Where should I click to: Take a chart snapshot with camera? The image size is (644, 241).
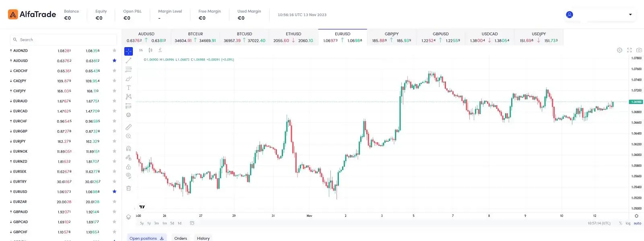click(639, 50)
